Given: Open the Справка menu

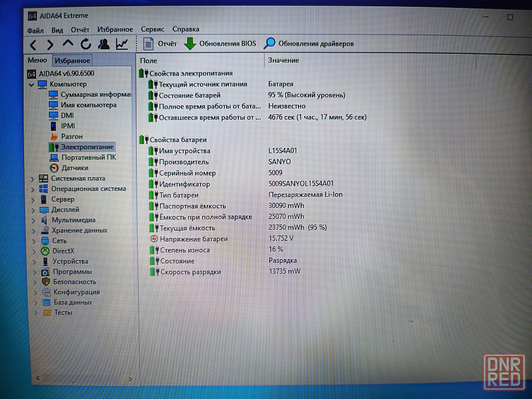Looking at the screenshot, I should (x=186, y=29).
